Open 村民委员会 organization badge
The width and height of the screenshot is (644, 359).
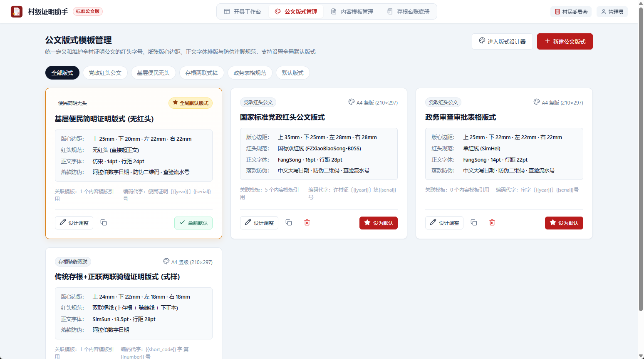[571, 12]
